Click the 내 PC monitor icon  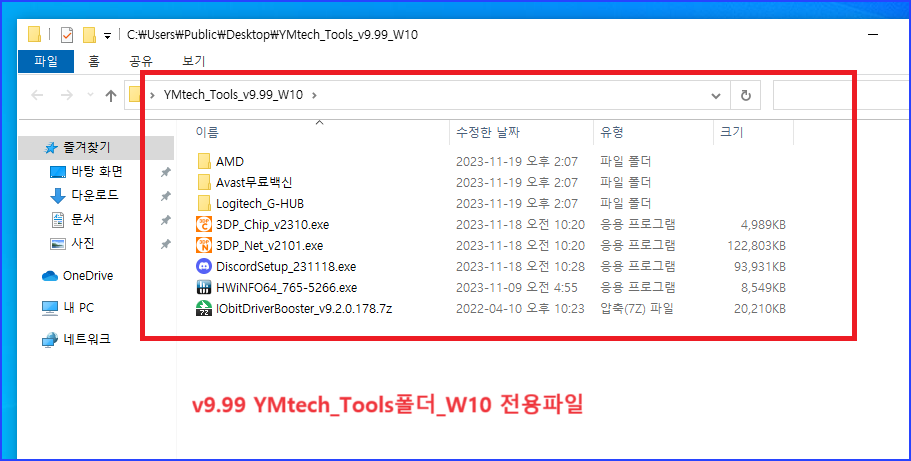pos(50,308)
